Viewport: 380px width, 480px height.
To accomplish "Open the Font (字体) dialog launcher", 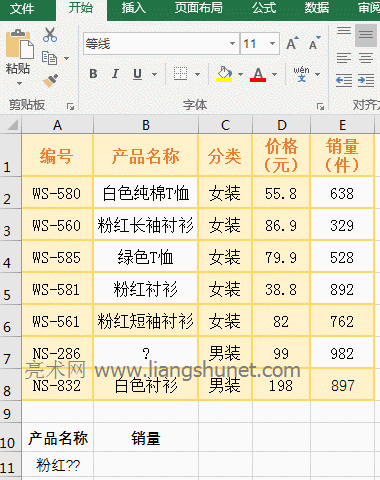I will pyautogui.click(x=320, y=106).
